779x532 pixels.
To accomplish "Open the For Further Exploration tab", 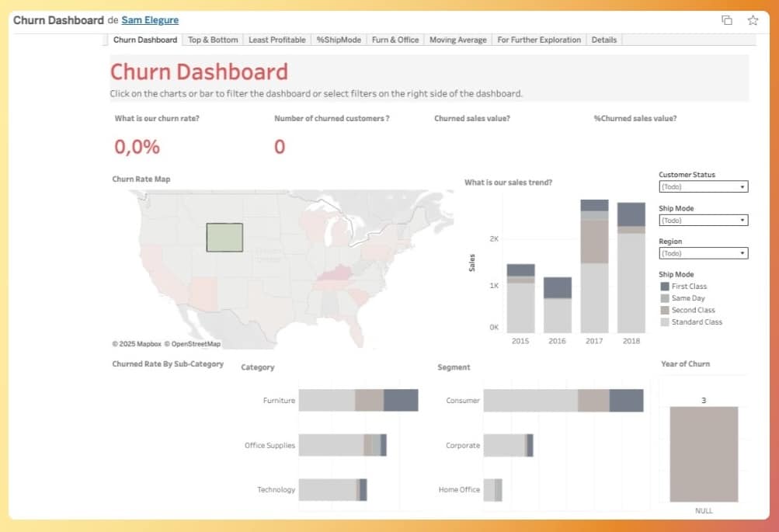I will [539, 40].
